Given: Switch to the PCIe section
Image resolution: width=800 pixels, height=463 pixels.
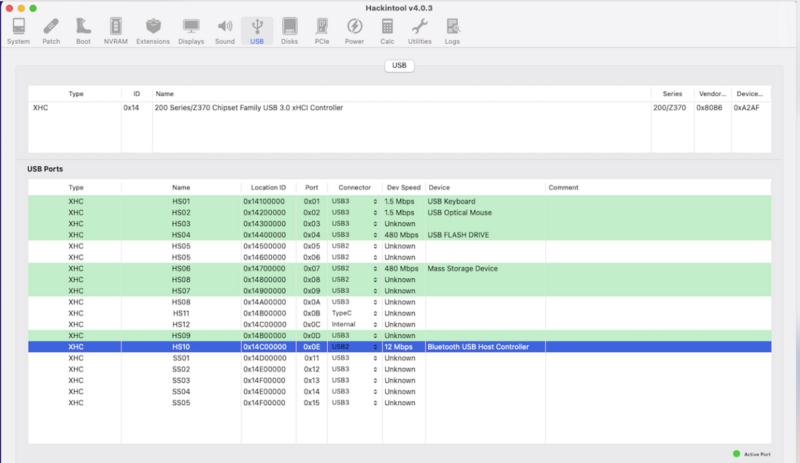Looking at the screenshot, I should coord(321,30).
